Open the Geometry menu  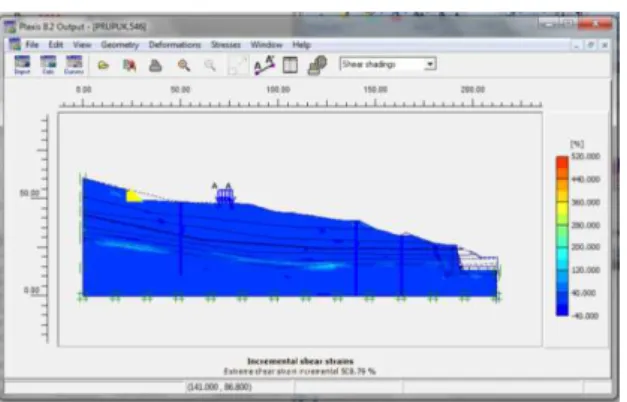(120, 45)
